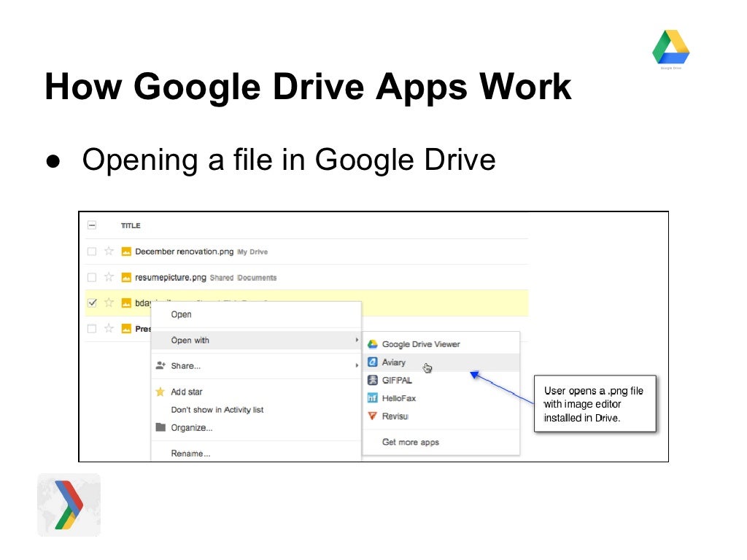Choose Rename... menu entry
Image resolution: width=747 pixels, height=560 pixels.
tap(256, 454)
